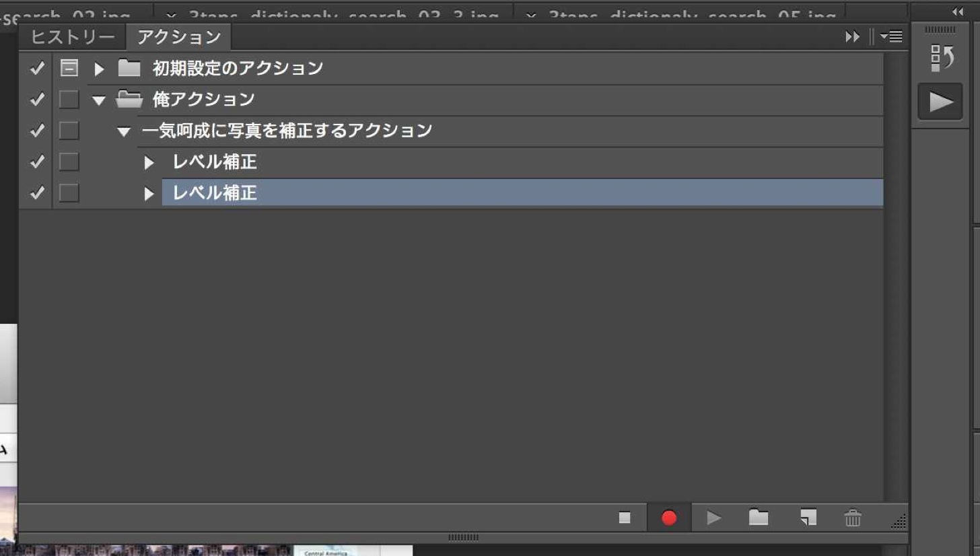Toggle dialog box for 俺アクション

point(69,100)
